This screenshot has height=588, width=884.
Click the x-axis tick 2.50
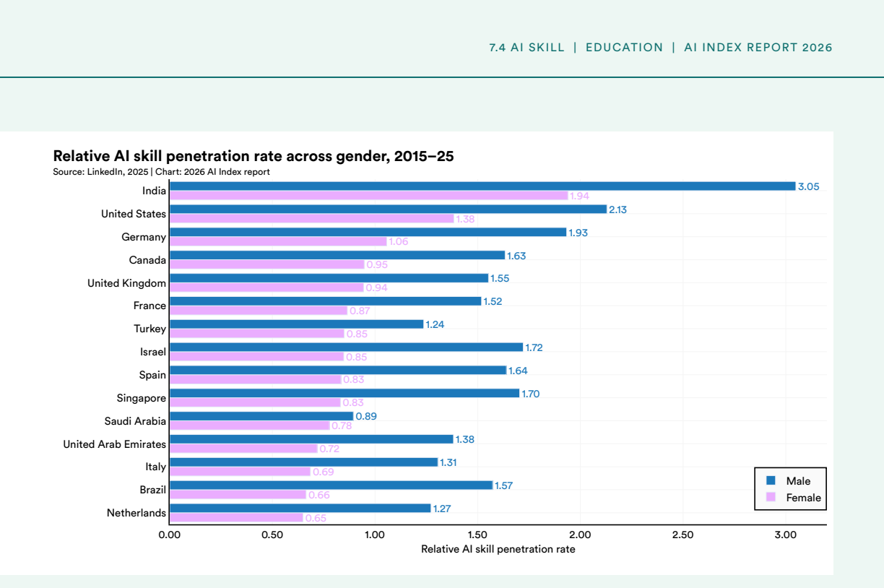(682, 535)
